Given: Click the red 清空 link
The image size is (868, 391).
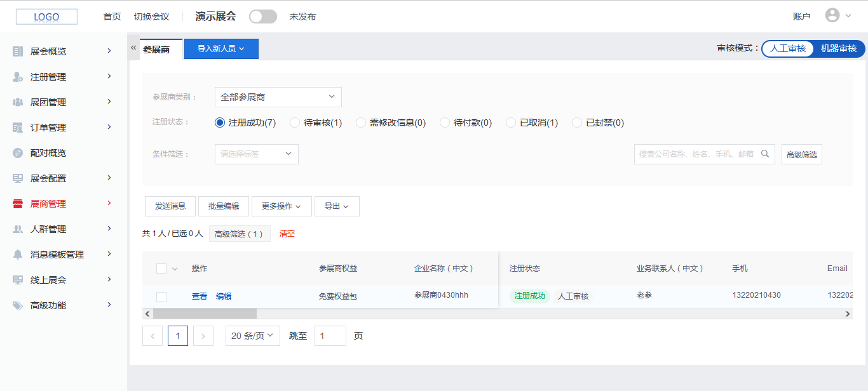Looking at the screenshot, I should (287, 234).
